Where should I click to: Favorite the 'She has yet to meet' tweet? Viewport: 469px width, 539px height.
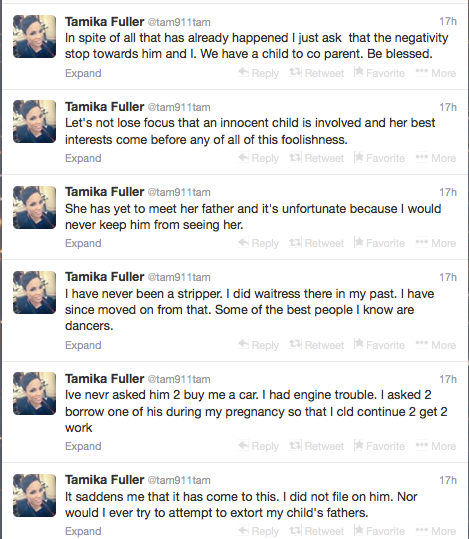coord(379,243)
